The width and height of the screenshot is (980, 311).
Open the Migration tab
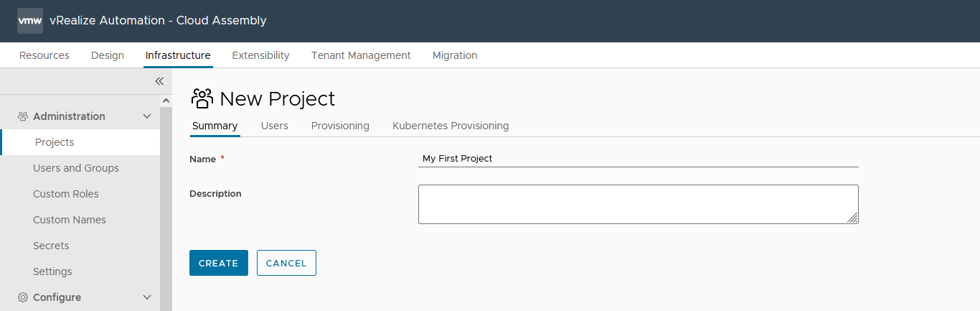(x=455, y=55)
